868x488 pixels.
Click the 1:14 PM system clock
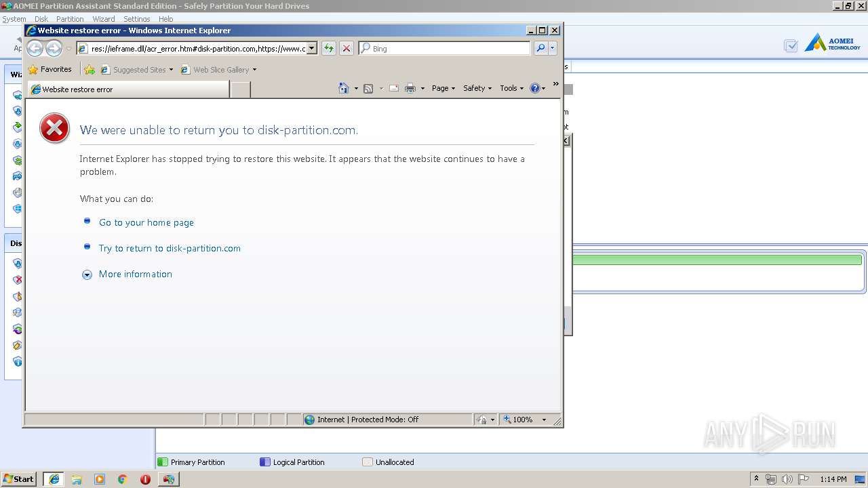point(833,479)
